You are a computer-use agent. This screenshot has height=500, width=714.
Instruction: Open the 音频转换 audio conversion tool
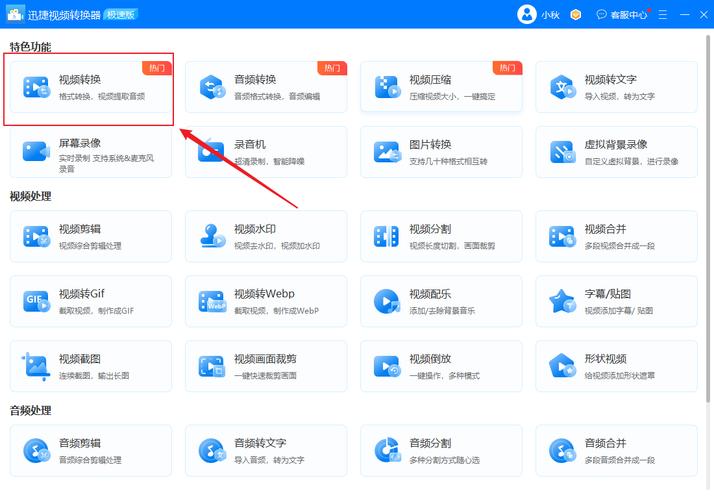[x=265, y=87]
